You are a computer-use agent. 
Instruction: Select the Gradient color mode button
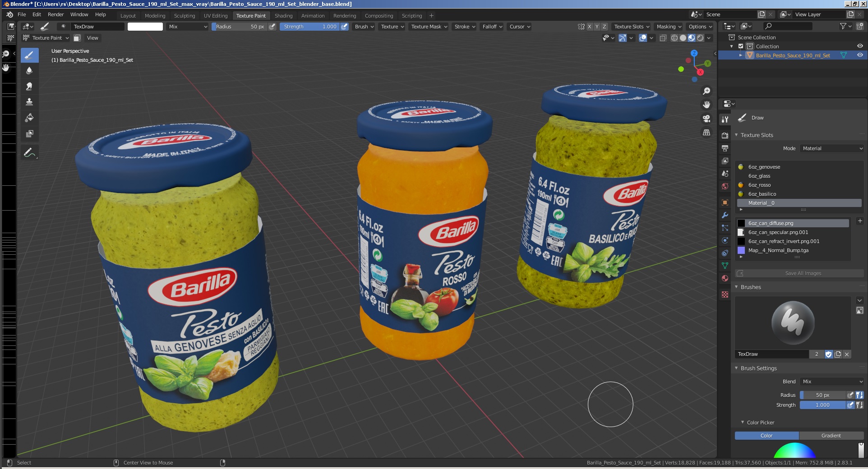click(x=831, y=436)
